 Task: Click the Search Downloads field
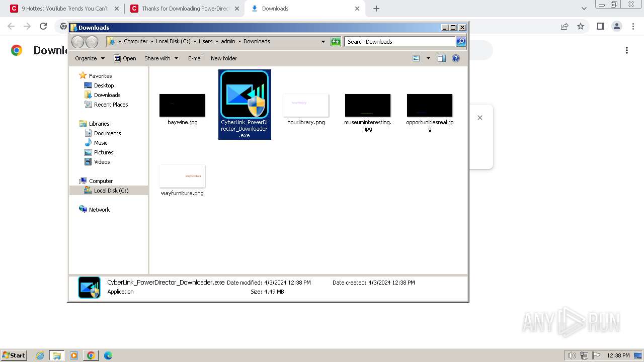coord(400,42)
